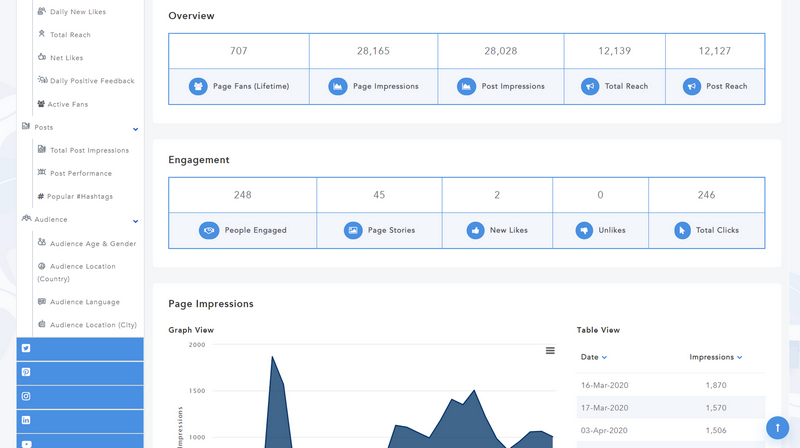Screen dimensions: 800x448
Task: Click the 28,165 impressions value
Action: (373, 51)
